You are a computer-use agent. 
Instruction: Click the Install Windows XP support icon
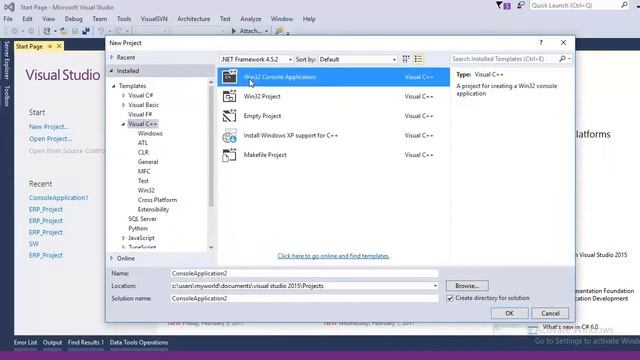tap(229, 136)
